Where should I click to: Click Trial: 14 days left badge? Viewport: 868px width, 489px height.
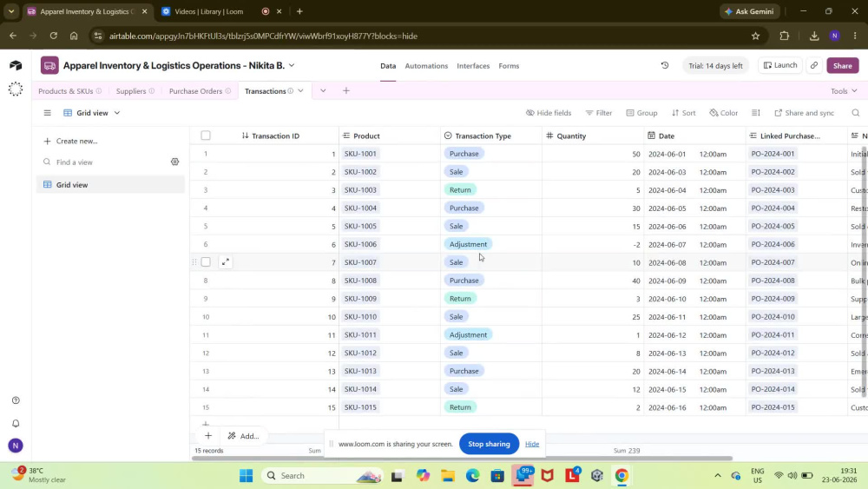click(715, 65)
